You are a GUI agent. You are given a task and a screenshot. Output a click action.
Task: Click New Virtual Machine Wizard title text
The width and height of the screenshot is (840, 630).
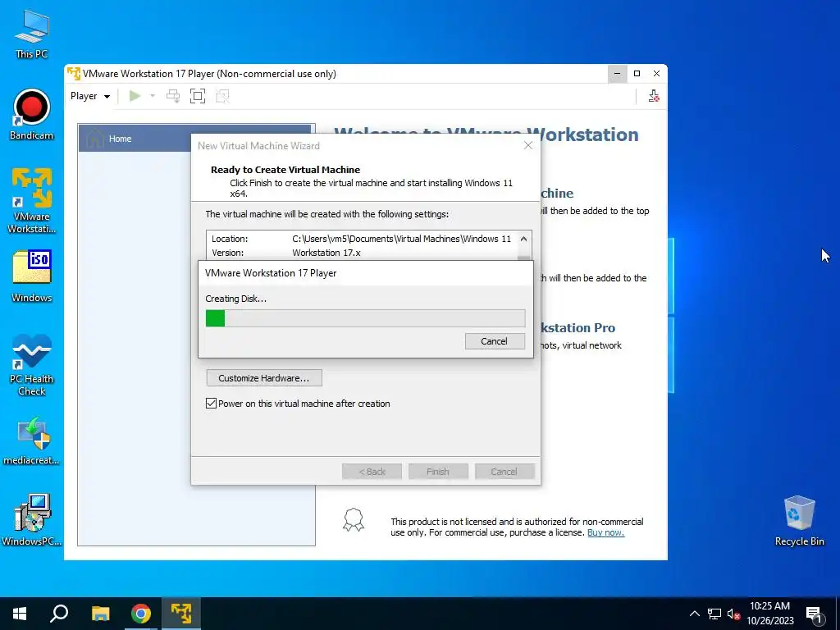[258, 146]
